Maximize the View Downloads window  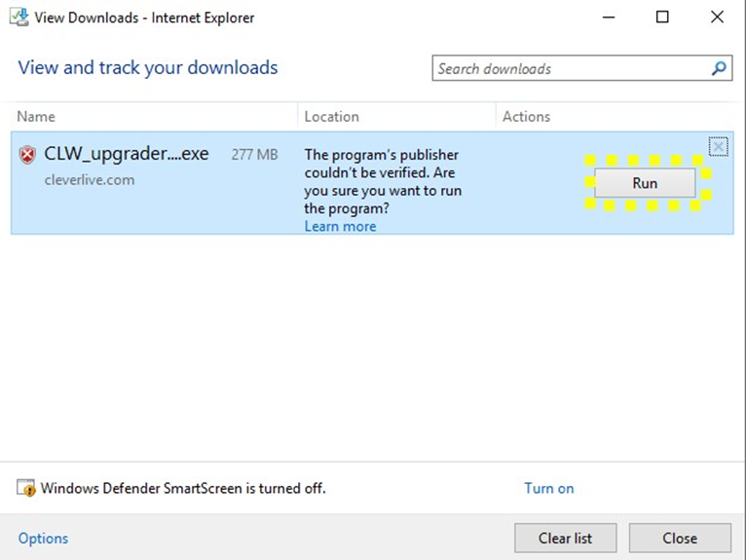pos(662,18)
